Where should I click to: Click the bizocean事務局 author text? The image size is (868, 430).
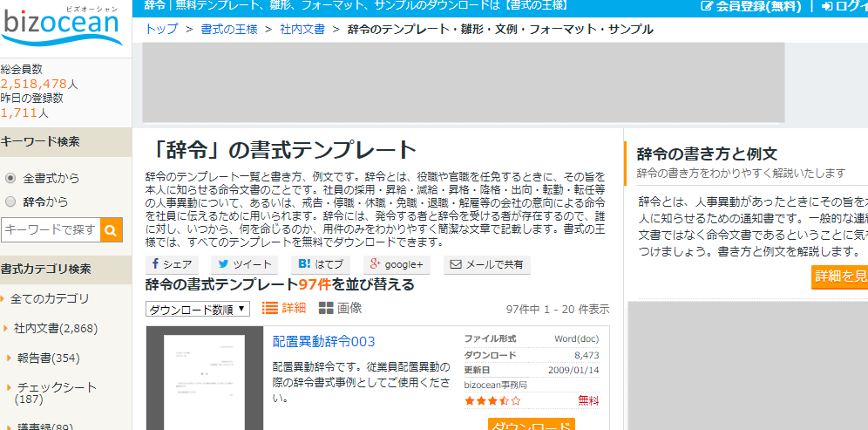pos(496,385)
